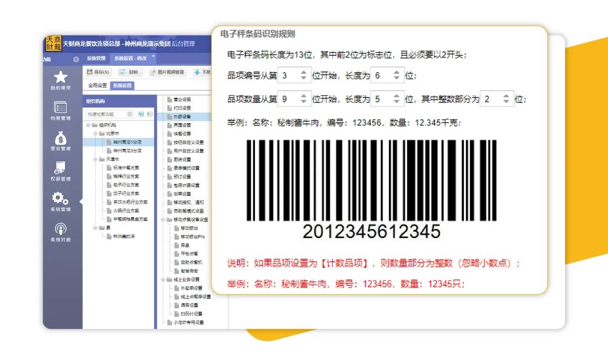This screenshot has width=608, height=364.
Task: Select 饺子行业方案 in the tree
Action: (x=126, y=194)
